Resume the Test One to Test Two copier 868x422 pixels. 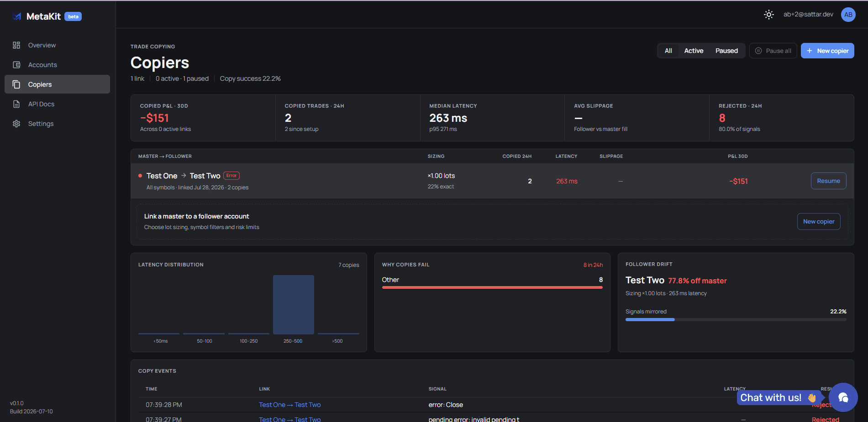pos(828,181)
